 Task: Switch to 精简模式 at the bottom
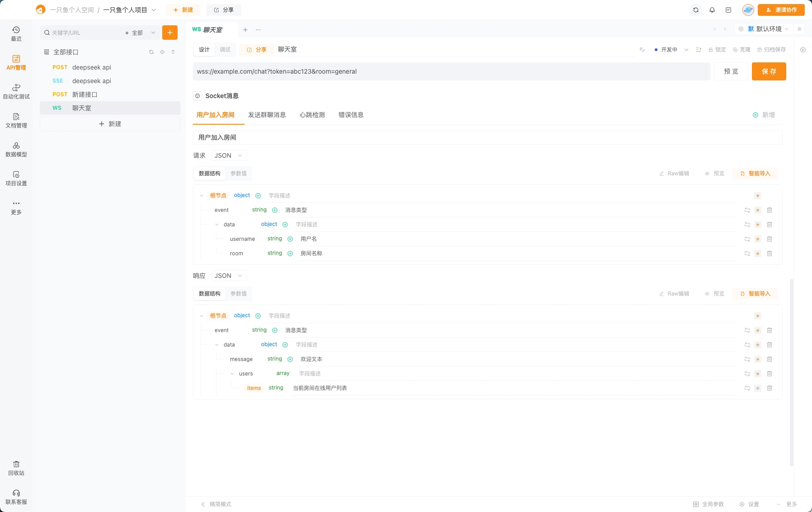(x=216, y=504)
